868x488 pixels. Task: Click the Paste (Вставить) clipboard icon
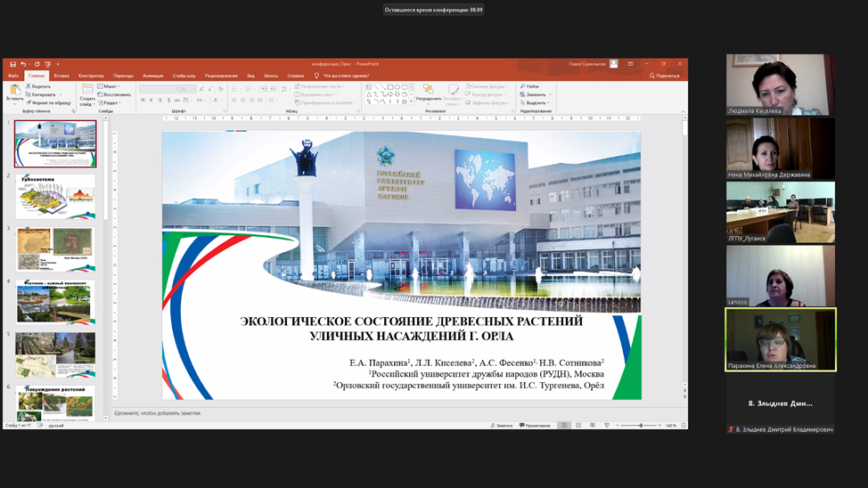point(14,92)
